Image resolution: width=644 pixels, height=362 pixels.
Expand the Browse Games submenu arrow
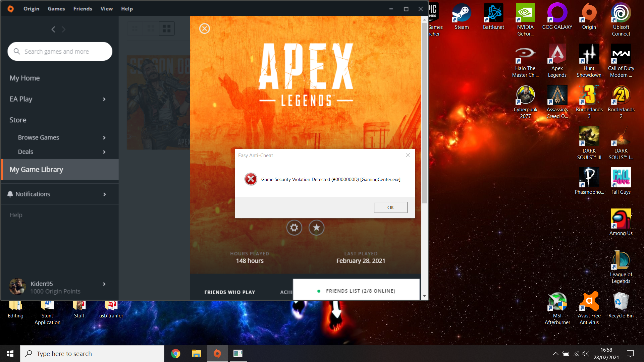[104, 138]
